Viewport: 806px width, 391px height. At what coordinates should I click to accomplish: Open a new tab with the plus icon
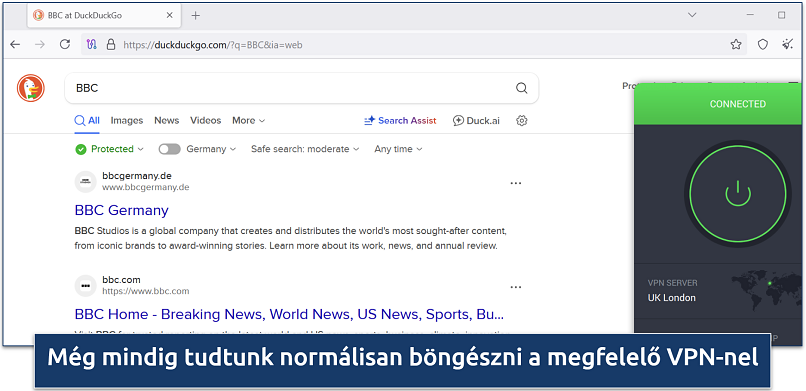pos(195,15)
